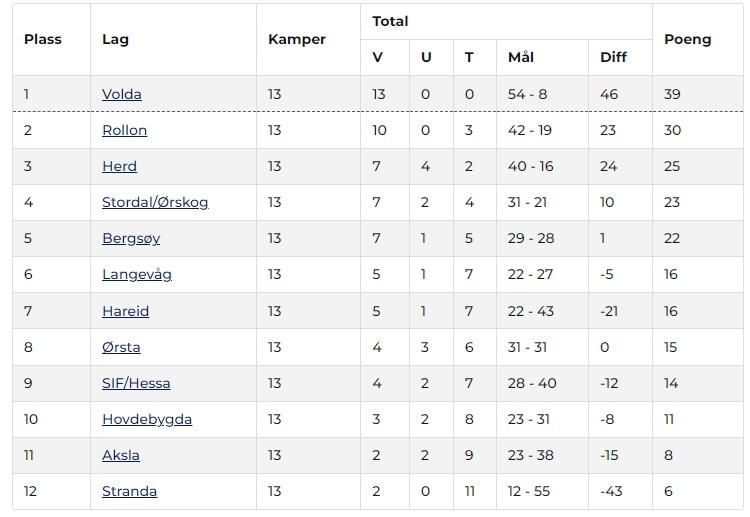This screenshot has height=517, width=750.
Task: Click the Aksla team link
Action: (x=121, y=455)
